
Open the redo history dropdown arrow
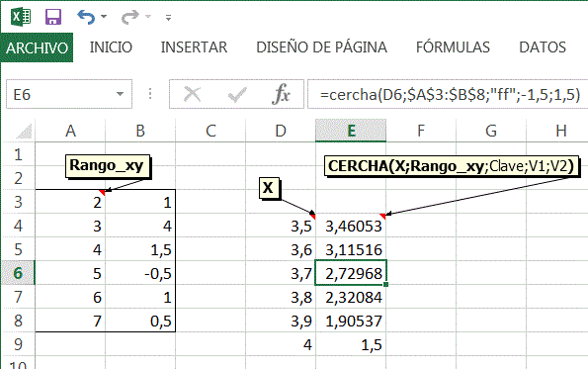148,17
